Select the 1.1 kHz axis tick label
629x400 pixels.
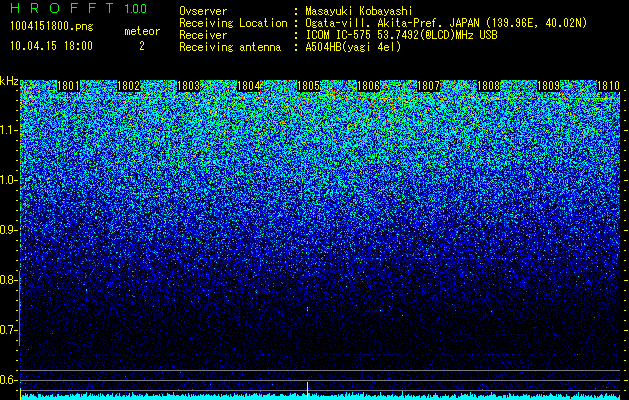tap(9, 131)
